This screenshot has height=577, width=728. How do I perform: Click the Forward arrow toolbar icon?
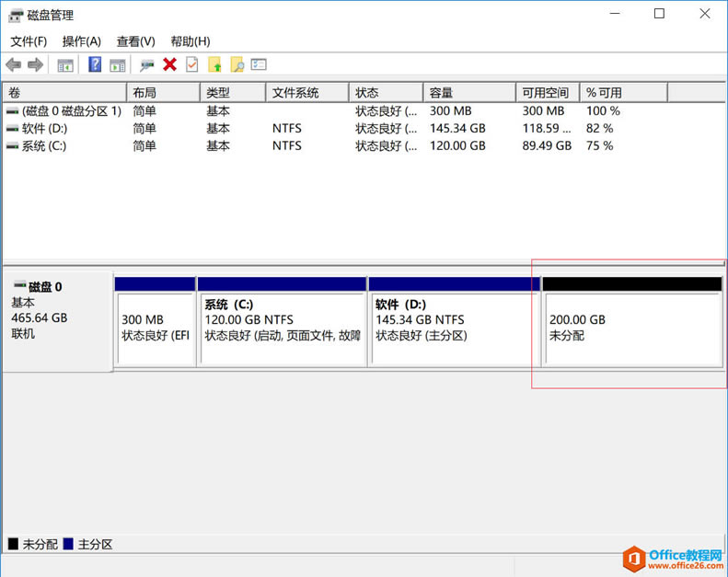tap(35, 64)
